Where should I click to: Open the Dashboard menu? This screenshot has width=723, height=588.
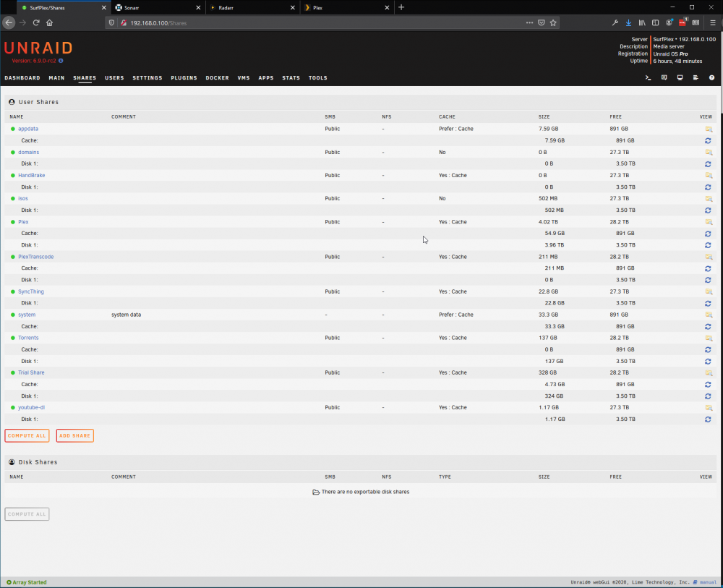pos(22,78)
